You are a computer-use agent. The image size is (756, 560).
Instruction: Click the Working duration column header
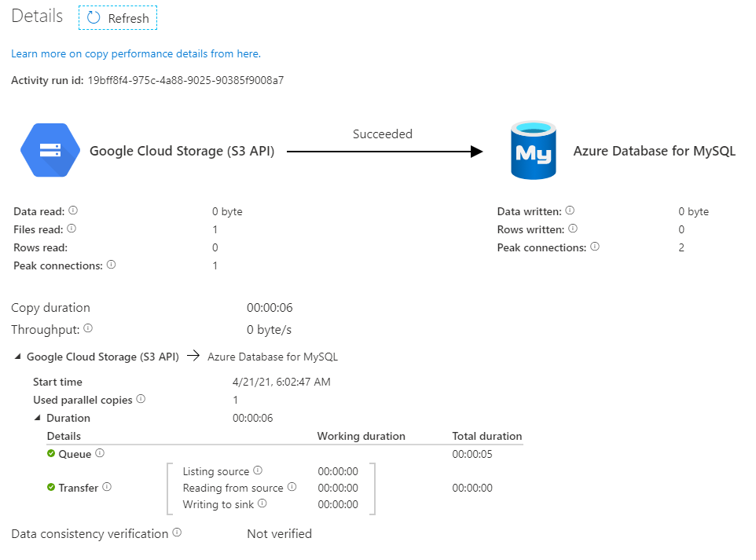[361, 436]
